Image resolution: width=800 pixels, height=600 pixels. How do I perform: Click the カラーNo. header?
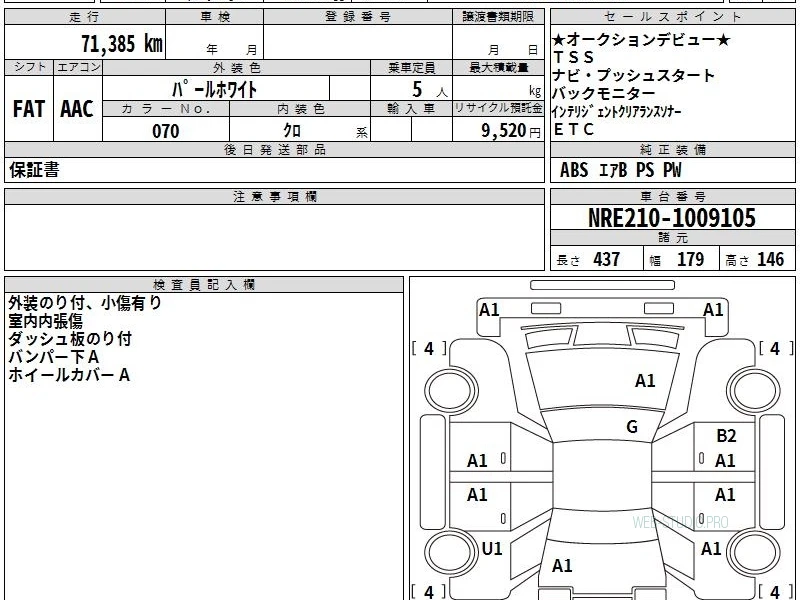166,109
